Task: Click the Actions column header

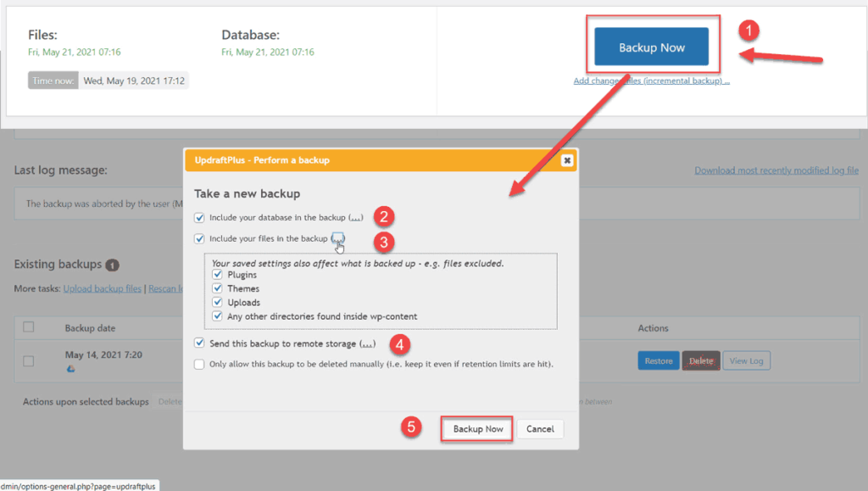Action: [x=653, y=328]
